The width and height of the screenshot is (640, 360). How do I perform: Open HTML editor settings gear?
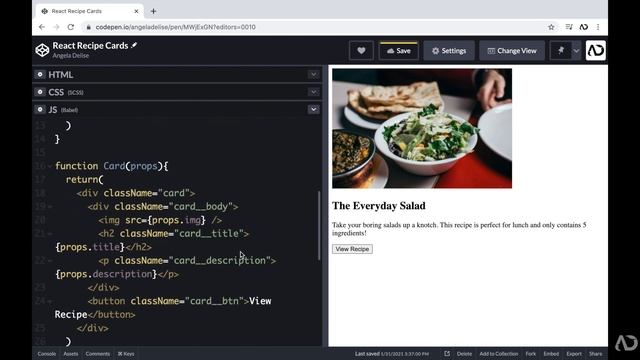pyautogui.click(x=40, y=74)
